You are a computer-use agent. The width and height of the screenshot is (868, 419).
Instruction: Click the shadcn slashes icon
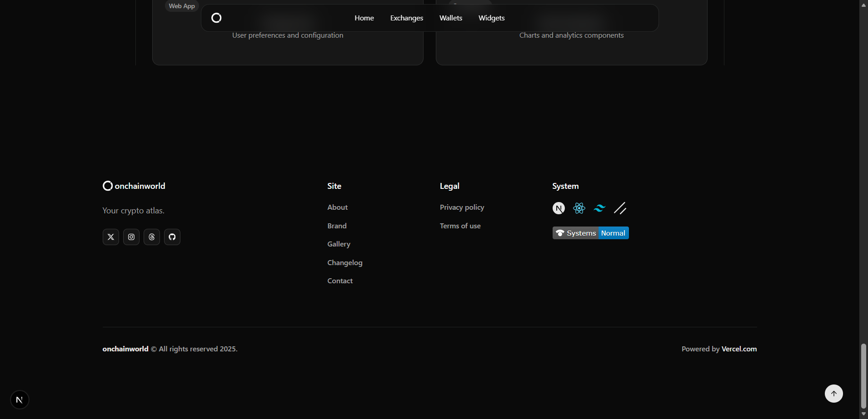[x=620, y=208]
